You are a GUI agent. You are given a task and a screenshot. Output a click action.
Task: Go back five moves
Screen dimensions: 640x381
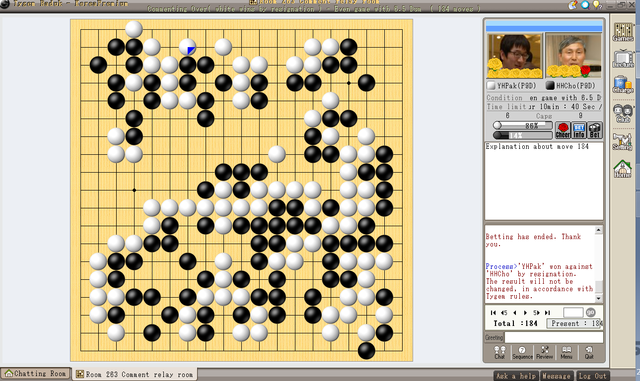pos(504,312)
